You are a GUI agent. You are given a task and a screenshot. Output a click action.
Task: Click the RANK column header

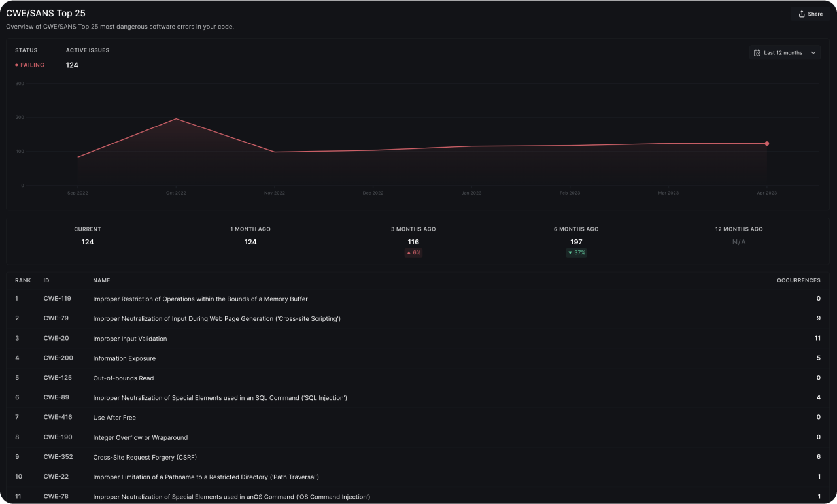point(23,280)
